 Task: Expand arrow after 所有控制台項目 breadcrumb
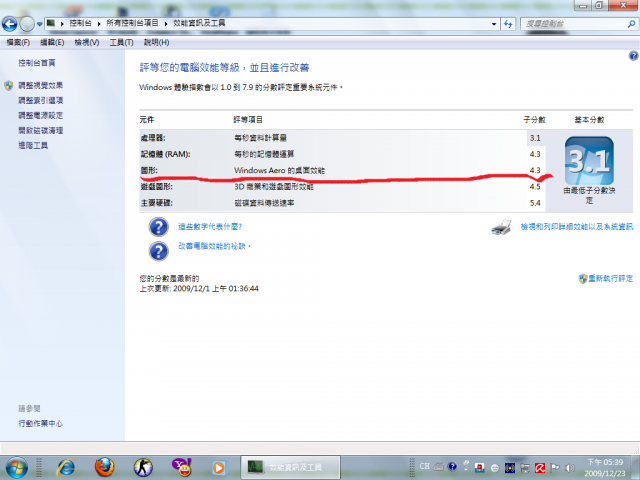coord(166,24)
